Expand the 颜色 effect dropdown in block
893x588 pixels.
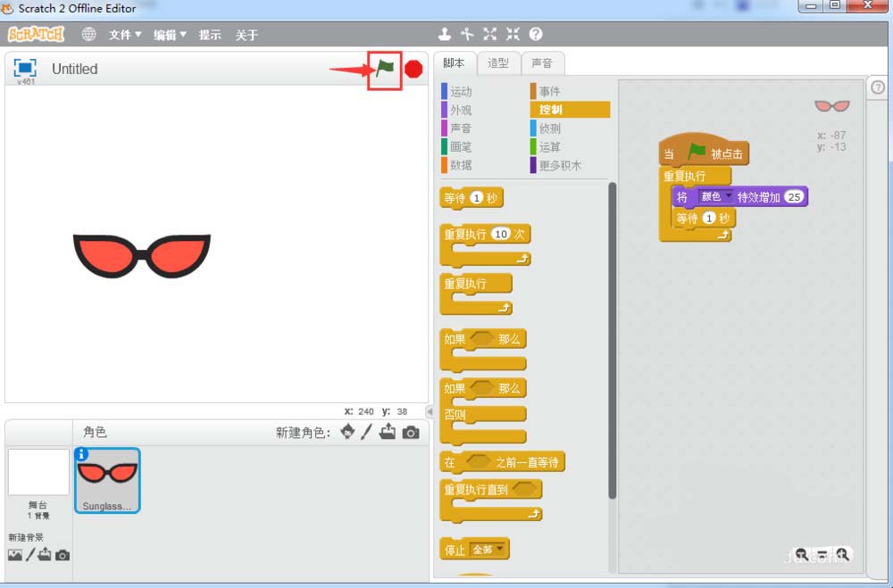[728, 197]
